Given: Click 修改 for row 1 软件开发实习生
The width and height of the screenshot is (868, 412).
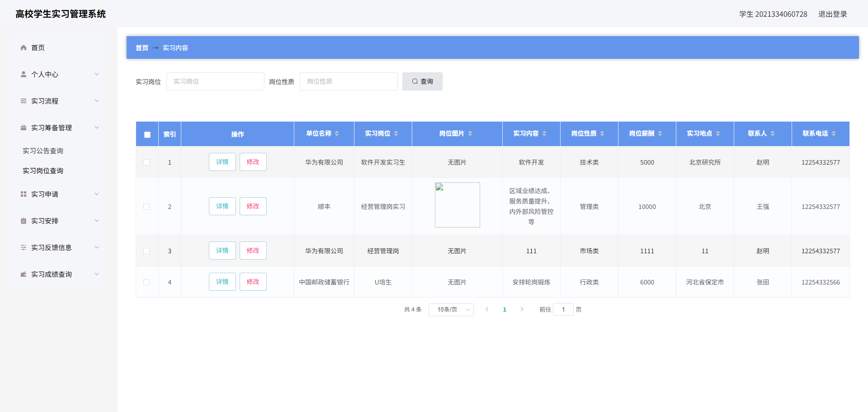Looking at the screenshot, I should 253,162.
